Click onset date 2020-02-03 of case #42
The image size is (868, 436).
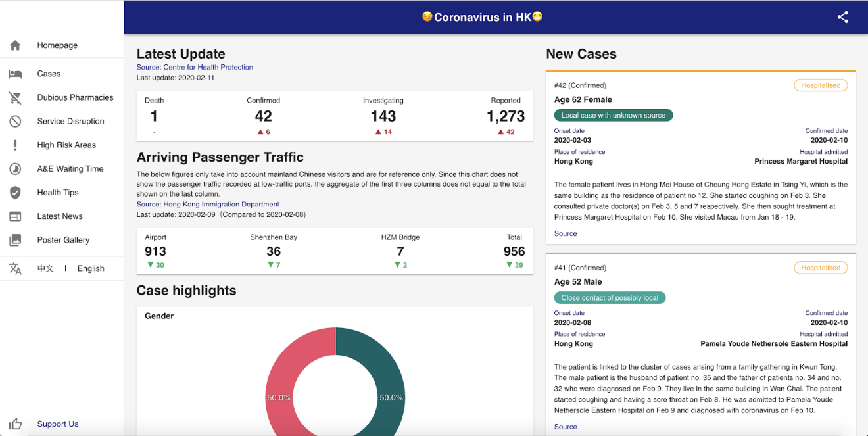(573, 140)
